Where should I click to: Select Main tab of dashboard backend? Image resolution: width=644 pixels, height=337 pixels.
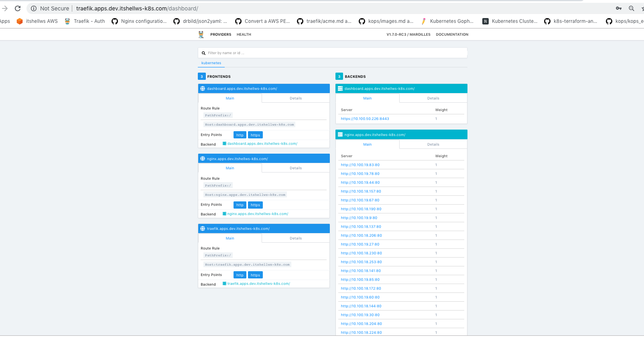click(368, 98)
